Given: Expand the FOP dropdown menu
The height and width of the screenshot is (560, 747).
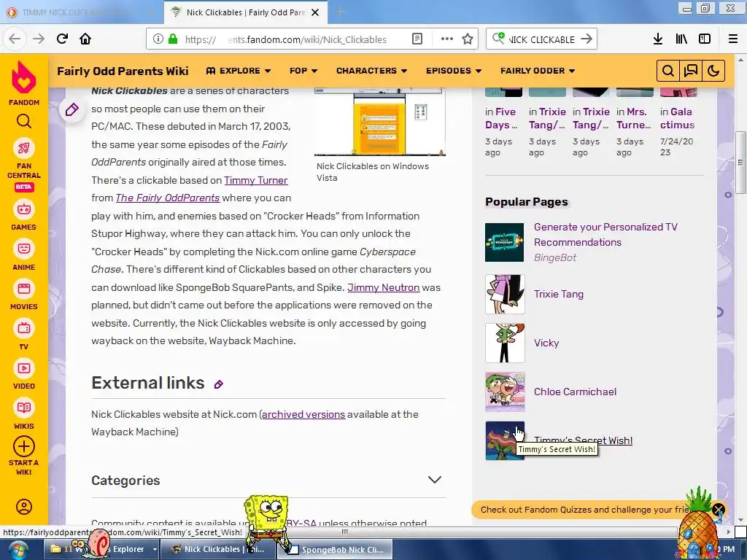Looking at the screenshot, I should point(303,71).
